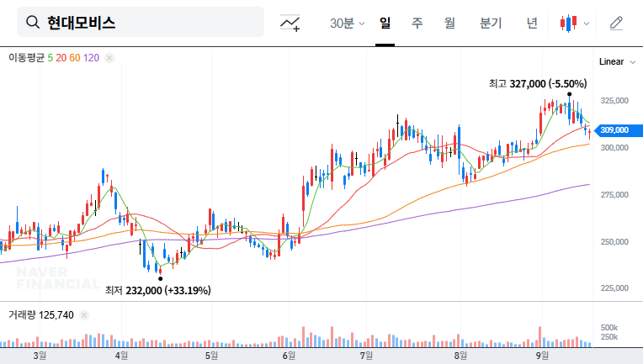Remove the 거래량 volume indicator
The height and width of the screenshot is (364, 643).
click(x=84, y=315)
